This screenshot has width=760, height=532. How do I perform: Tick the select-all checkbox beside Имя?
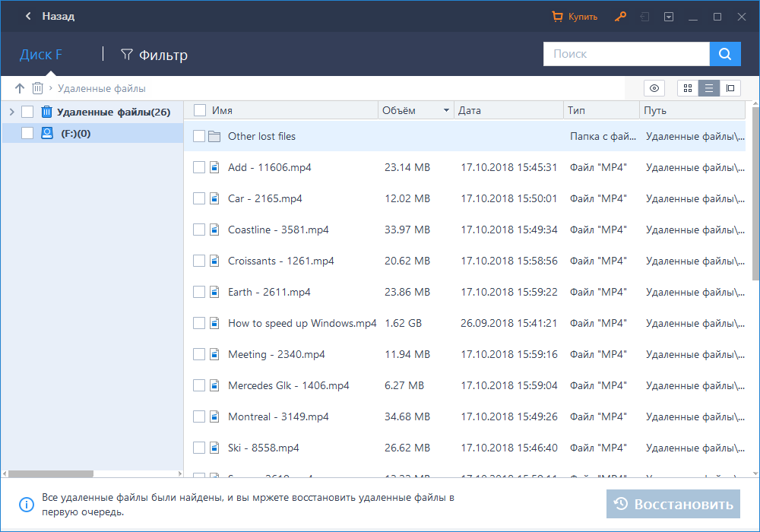click(x=200, y=110)
